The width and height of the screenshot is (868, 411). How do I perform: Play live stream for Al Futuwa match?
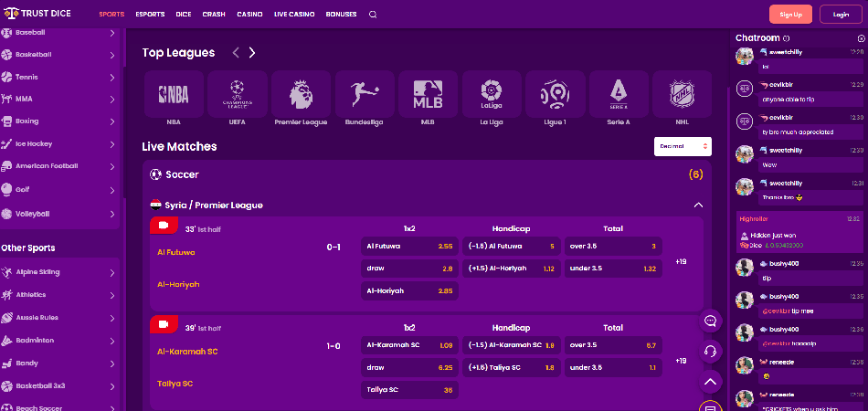(164, 226)
